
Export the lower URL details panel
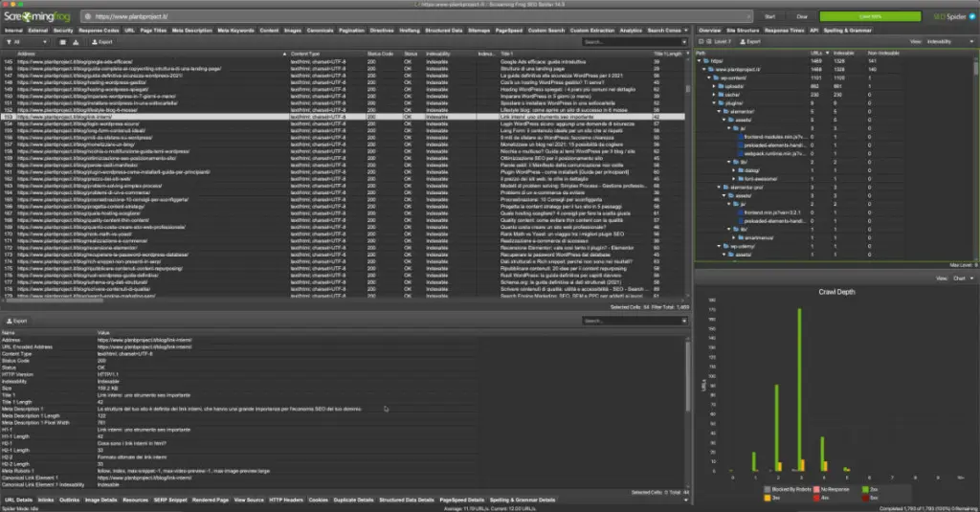[x=17, y=321]
